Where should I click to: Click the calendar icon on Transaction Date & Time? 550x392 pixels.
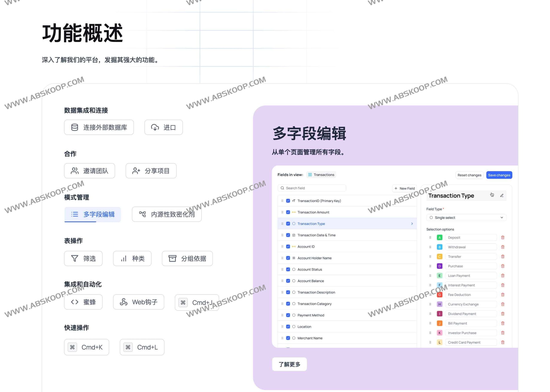coord(293,235)
